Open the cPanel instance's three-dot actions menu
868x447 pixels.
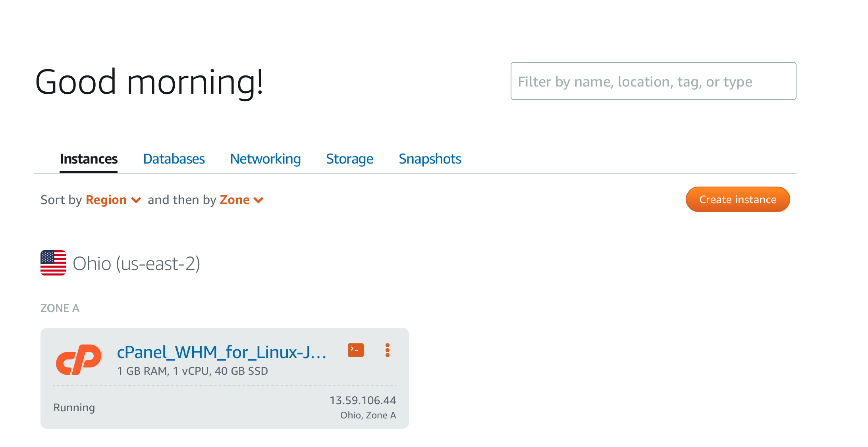pyautogui.click(x=387, y=350)
